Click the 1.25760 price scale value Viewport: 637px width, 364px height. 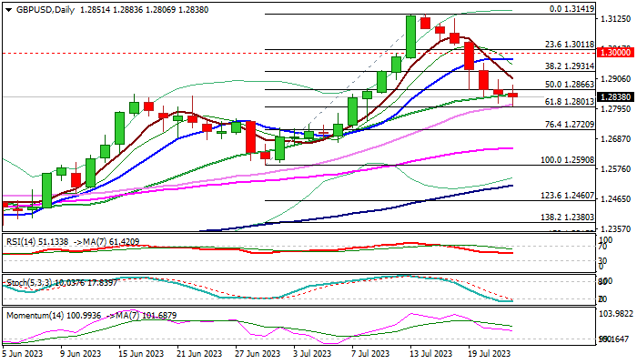point(616,169)
